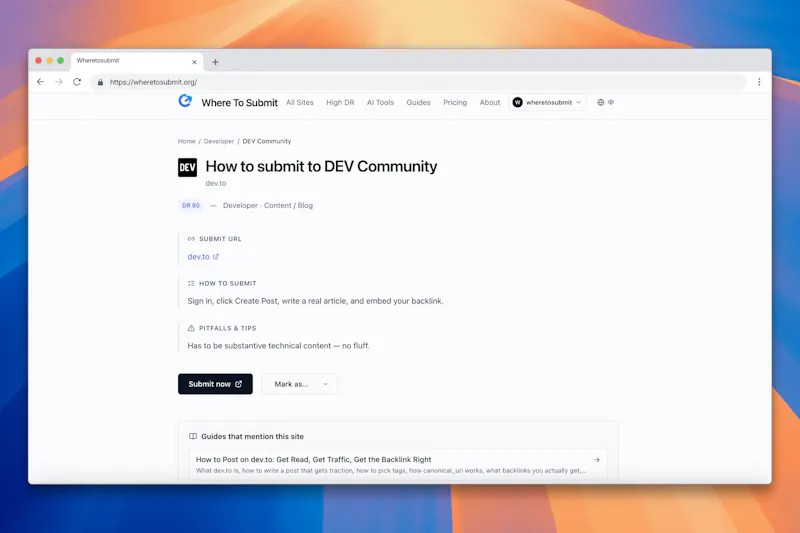This screenshot has width=800, height=533.
Task: Open the How to Post on dev.to guide
Action: [398, 464]
